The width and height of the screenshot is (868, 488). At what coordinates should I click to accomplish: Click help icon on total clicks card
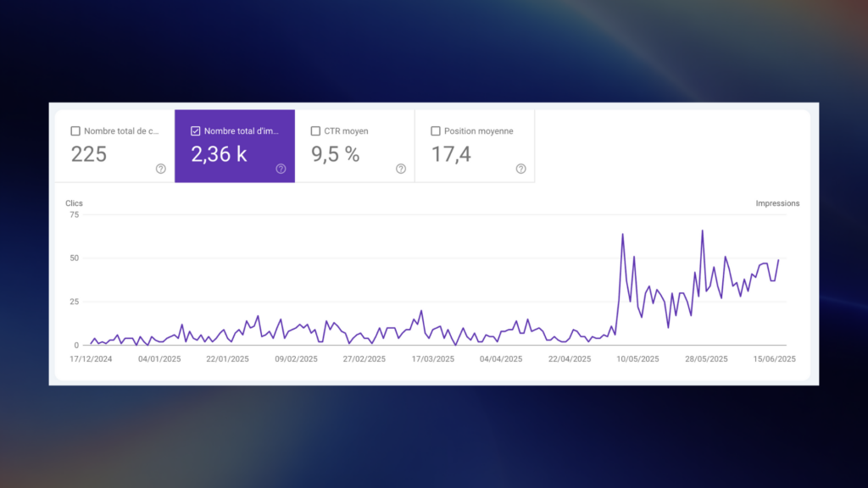coord(161,169)
